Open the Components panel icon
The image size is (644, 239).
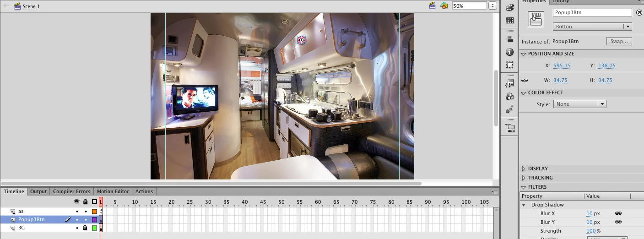(x=509, y=97)
